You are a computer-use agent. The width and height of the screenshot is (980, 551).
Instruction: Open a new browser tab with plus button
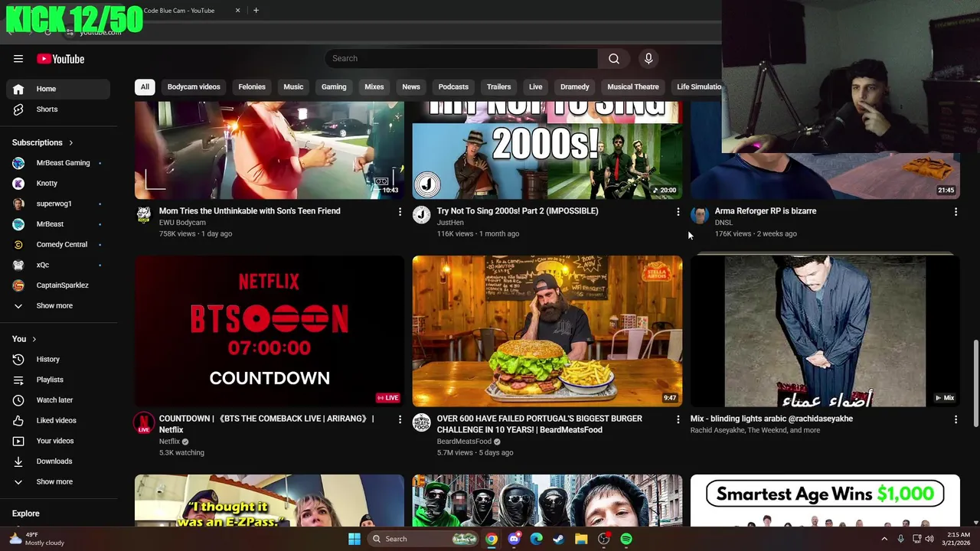(256, 11)
